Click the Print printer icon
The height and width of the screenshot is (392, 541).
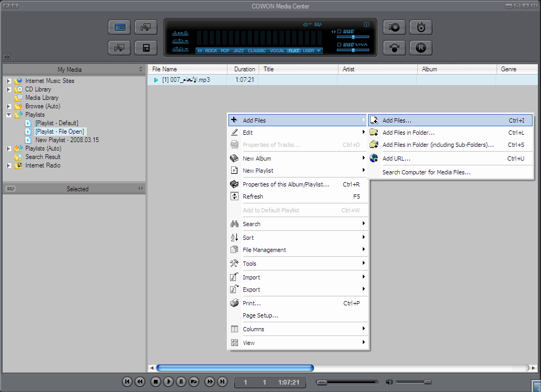pyautogui.click(x=234, y=303)
